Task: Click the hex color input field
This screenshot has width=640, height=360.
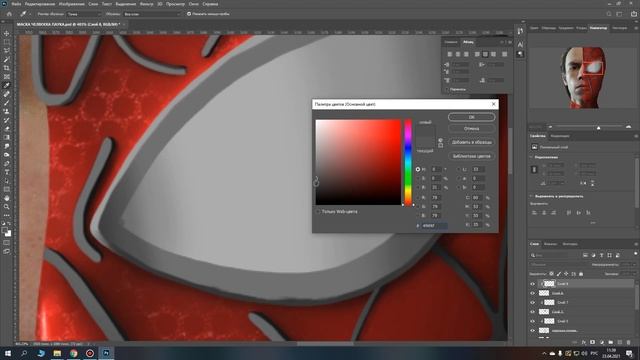Action: point(434,225)
